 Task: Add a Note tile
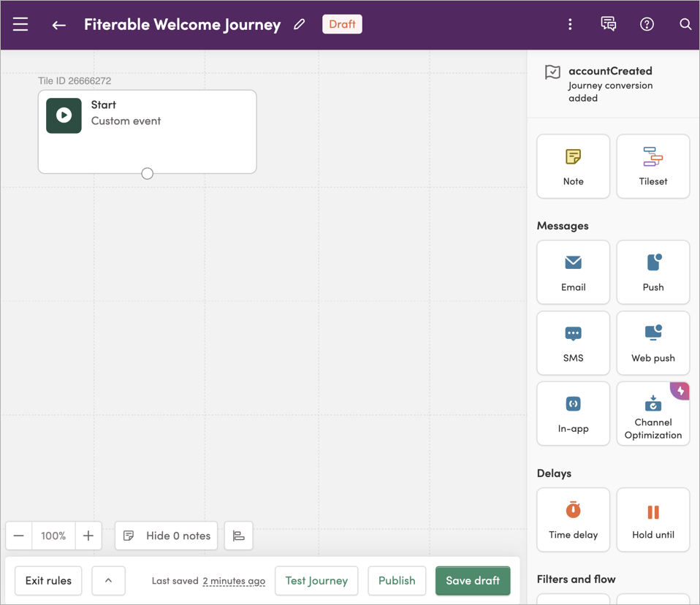[573, 166]
